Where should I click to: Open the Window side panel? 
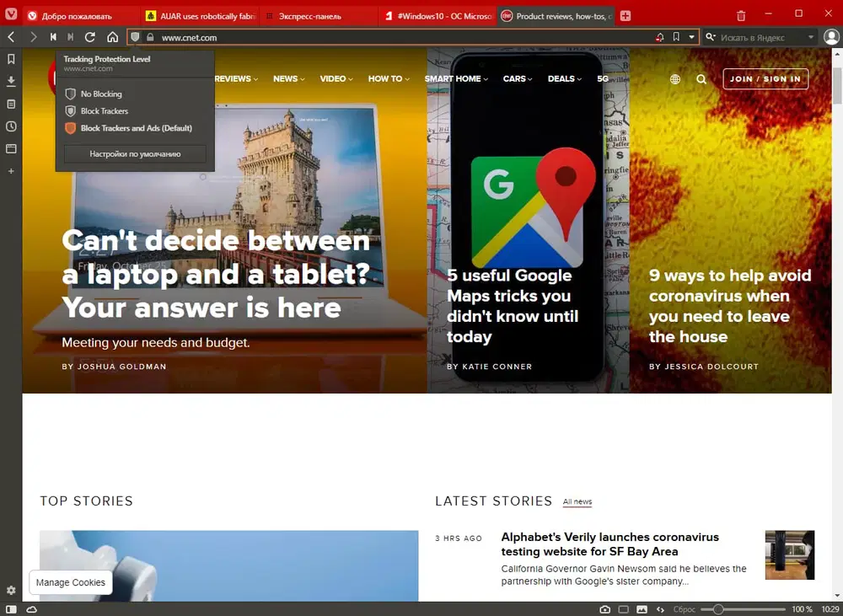[11, 148]
